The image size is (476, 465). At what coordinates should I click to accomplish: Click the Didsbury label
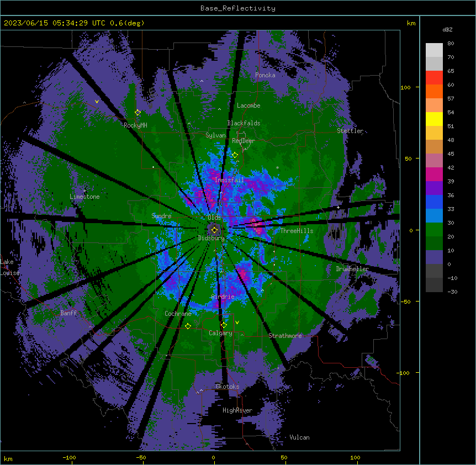coord(211,238)
